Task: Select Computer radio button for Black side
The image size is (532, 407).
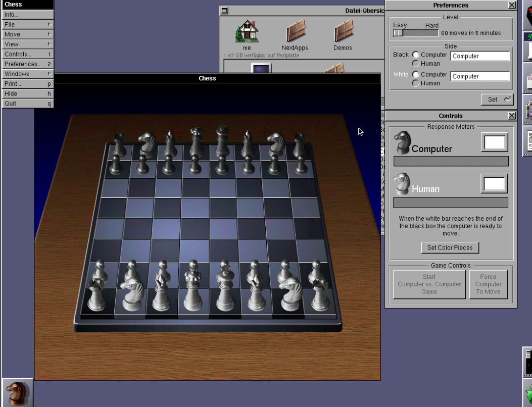Action: 416,55
